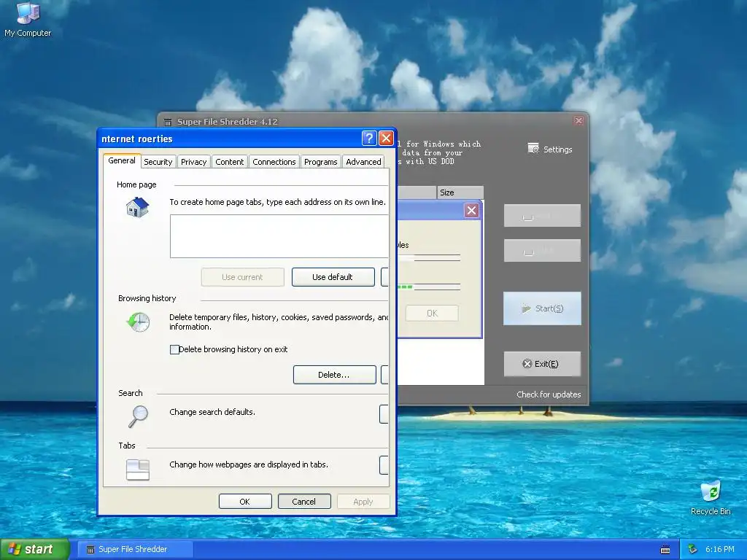Image resolution: width=747 pixels, height=560 pixels.
Task: Close the small progress dialog
Action: [x=471, y=211]
